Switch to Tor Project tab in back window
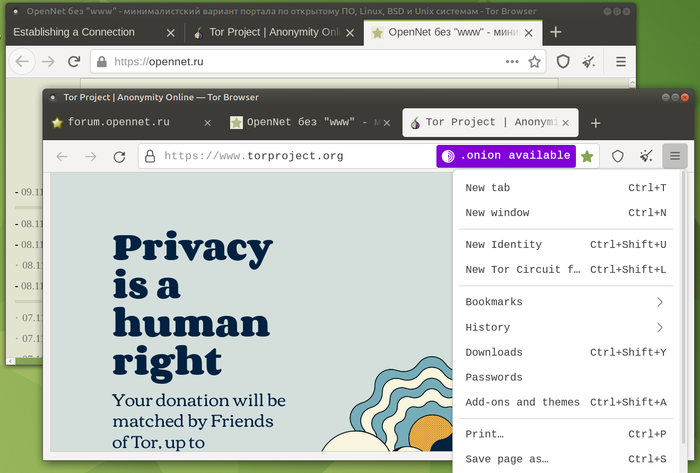700x473 pixels. pos(274,33)
